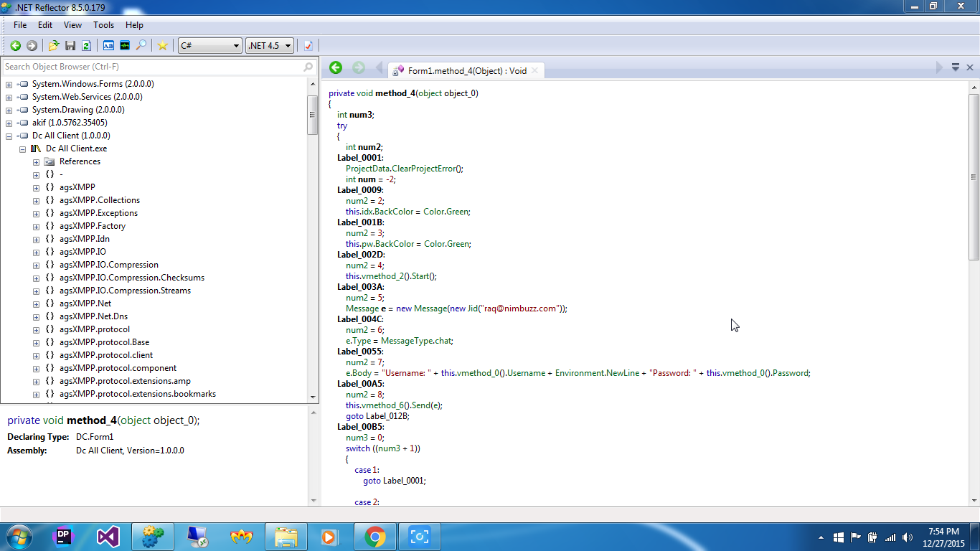The height and width of the screenshot is (551, 980).
Task: Click the green waveform toolbar icon
Action: [x=125, y=45]
